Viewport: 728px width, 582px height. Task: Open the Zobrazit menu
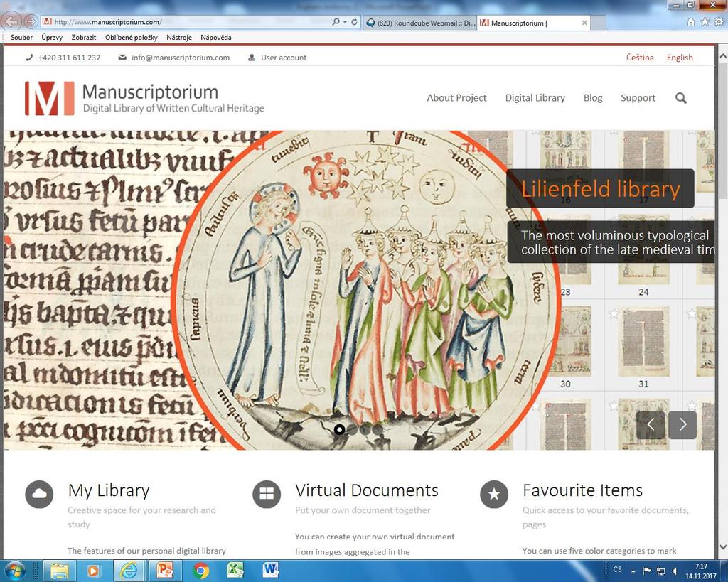[84, 38]
